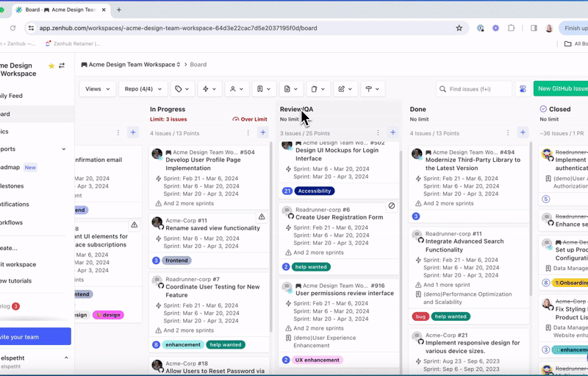Open a new browser tab with plus icon
Image resolution: width=588 pixels, height=376 pixels.
coord(119,10)
